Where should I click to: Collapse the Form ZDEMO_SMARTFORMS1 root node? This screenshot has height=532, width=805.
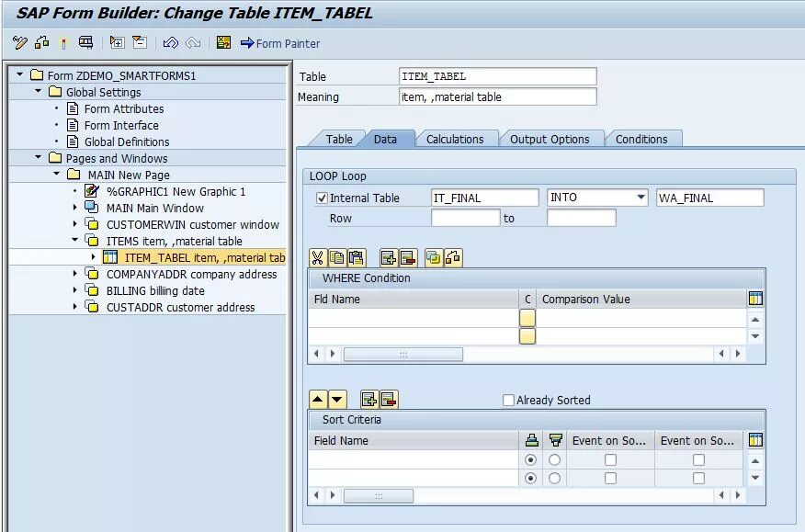pos(20,75)
